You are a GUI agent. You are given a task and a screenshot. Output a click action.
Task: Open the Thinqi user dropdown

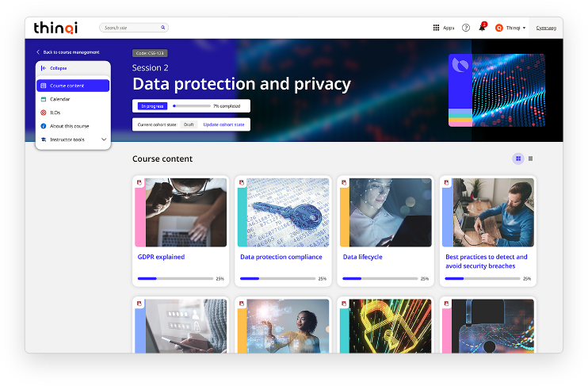pos(510,28)
